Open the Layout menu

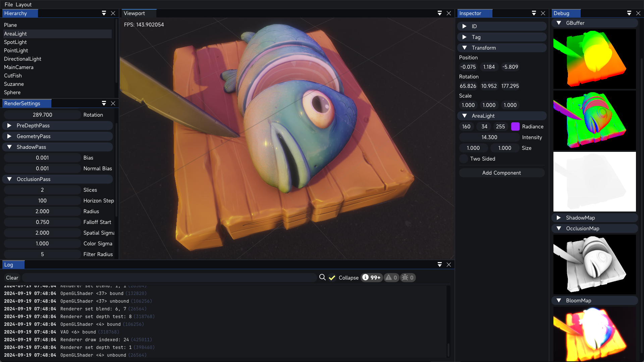pos(23,5)
